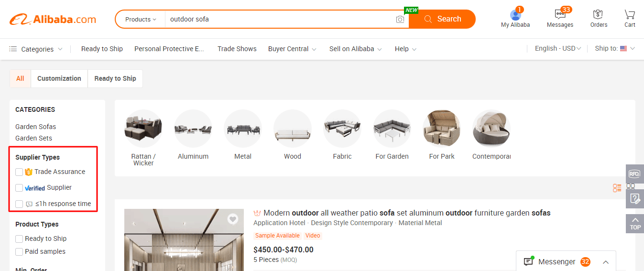Open the shopping Cart icon
Screen dimensions: 644x271
tap(630, 14)
